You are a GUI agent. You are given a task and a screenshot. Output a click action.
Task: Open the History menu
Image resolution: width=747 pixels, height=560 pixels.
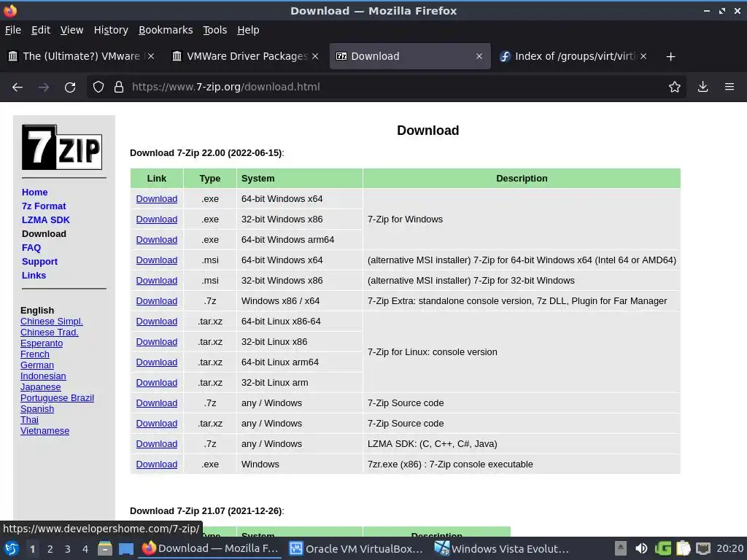click(x=111, y=30)
